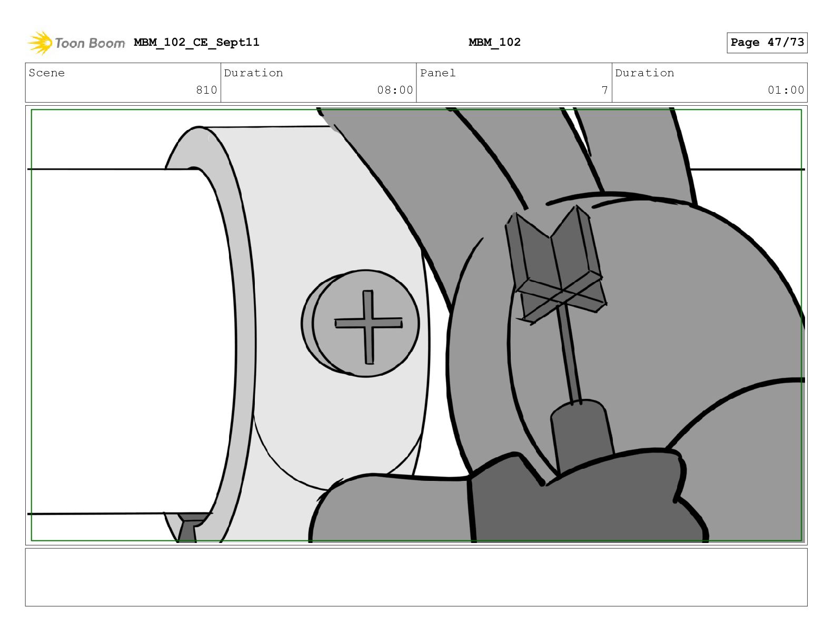The image size is (834, 644).
Task: Click the Toon Boom logo
Action: pyautogui.click(x=76, y=43)
